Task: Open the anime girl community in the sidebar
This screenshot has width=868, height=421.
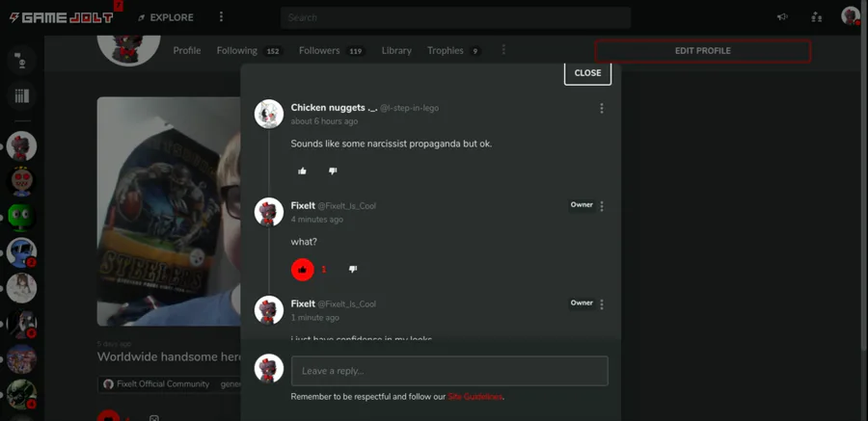Action: point(21,288)
